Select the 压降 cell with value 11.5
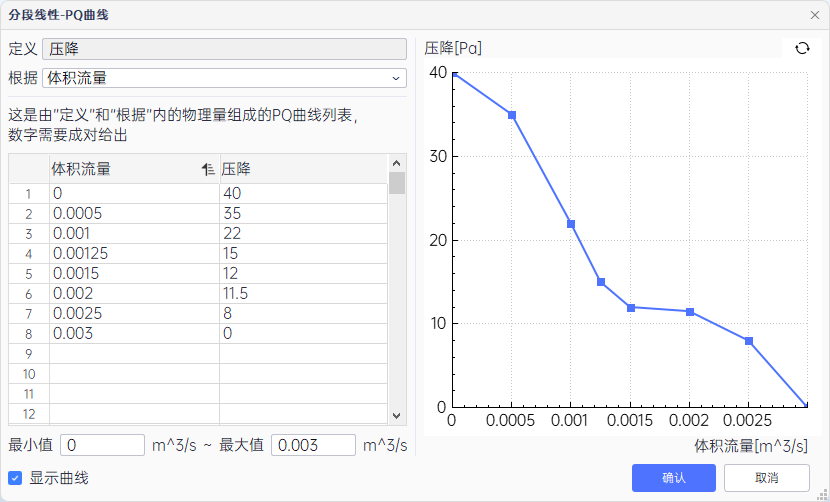Image resolution: width=830 pixels, height=502 pixels. click(x=302, y=294)
